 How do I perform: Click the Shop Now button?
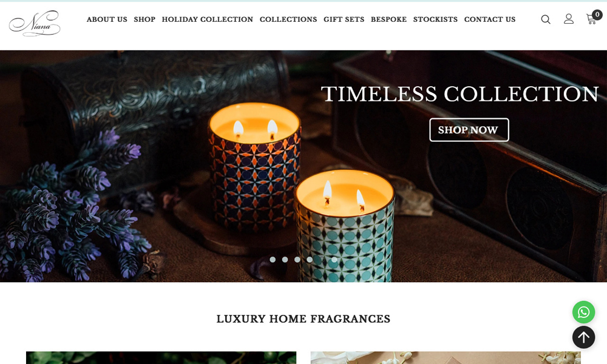[469, 130]
